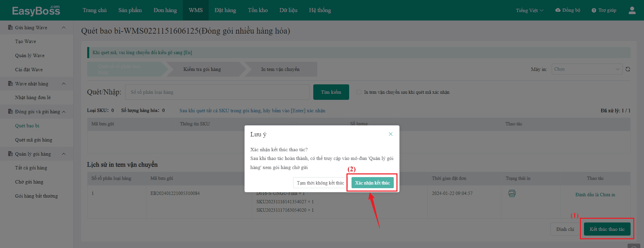Viewport: 644px width, 248px height.
Task: Collapse Gửi hàng Wave section
Action: [x=64, y=28]
